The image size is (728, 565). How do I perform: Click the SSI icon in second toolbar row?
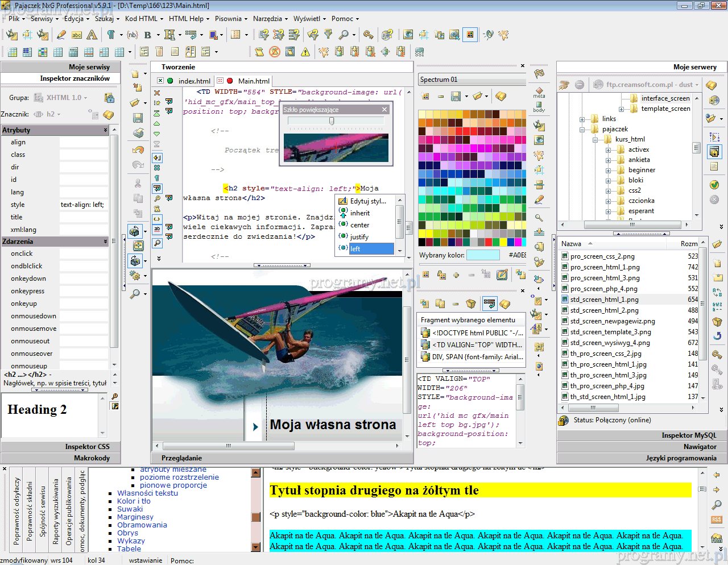[x=419, y=52]
